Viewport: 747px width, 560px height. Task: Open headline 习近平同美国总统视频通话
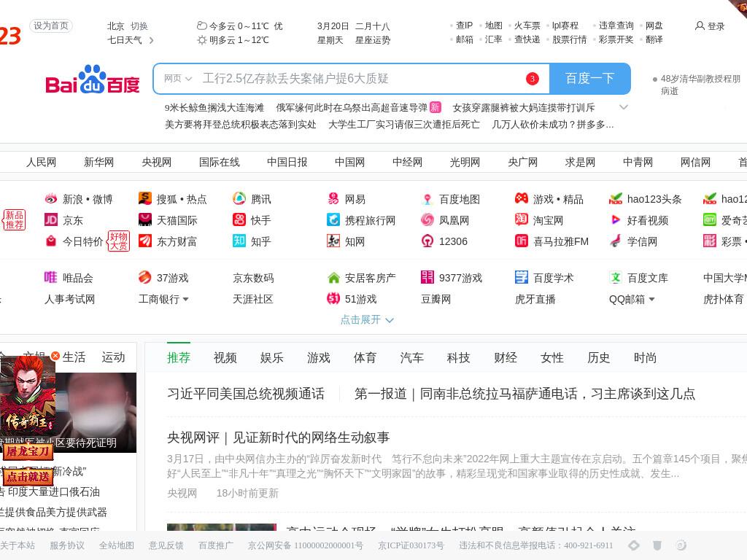(x=246, y=394)
